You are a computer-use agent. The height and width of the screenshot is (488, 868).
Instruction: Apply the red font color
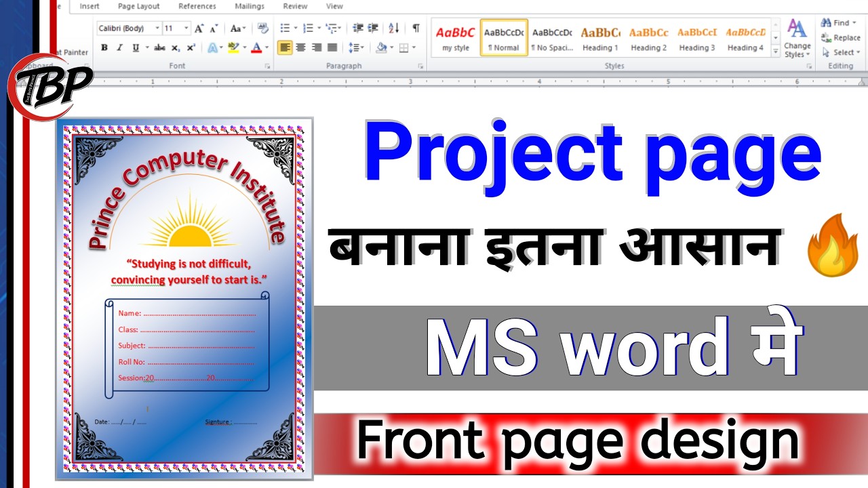(256, 47)
